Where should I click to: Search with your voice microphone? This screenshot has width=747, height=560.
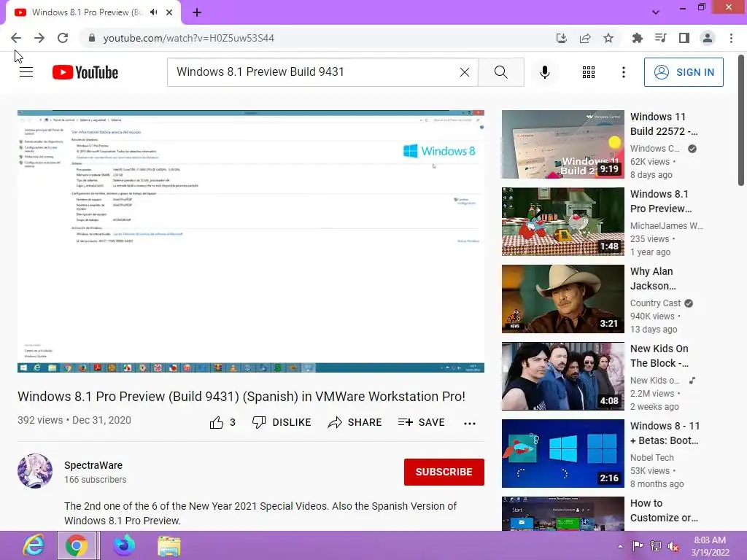tap(545, 72)
